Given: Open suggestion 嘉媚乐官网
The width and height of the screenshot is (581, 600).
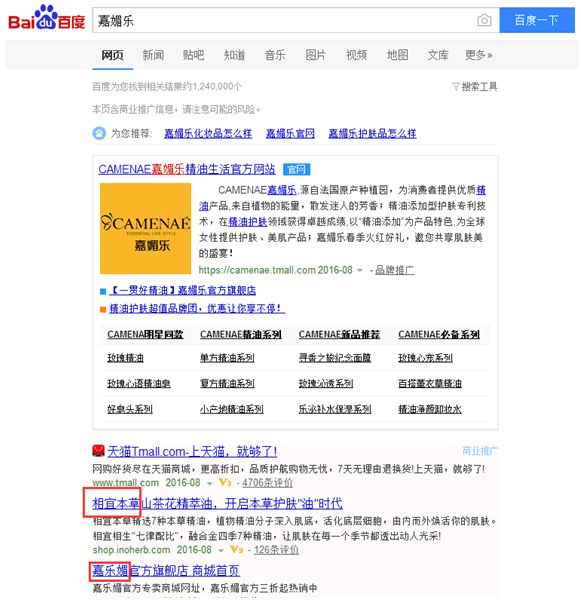Looking at the screenshot, I should [x=290, y=134].
